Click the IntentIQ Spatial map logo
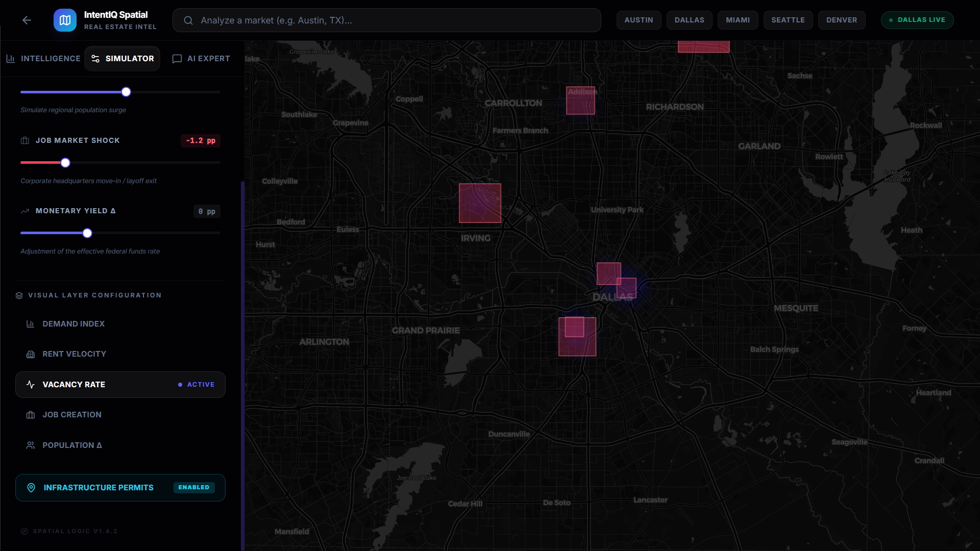Image resolution: width=980 pixels, height=551 pixels. (65, 20)
